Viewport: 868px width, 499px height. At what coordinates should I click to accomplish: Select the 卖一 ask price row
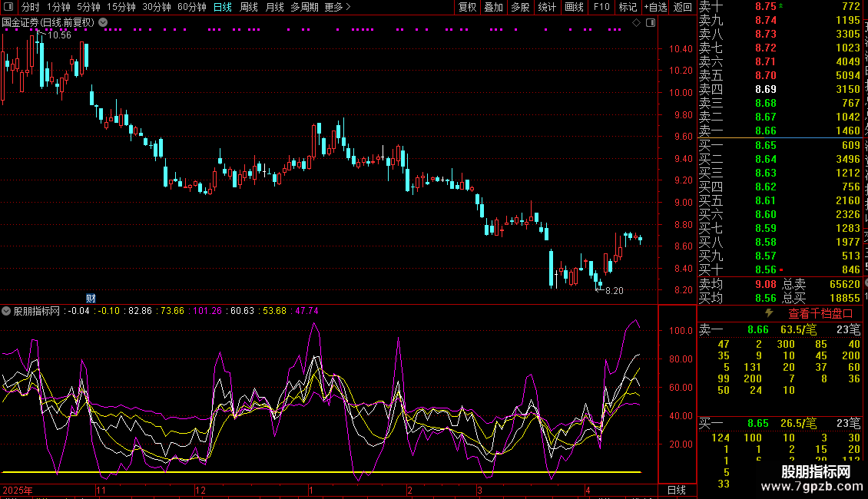[780, 131]
